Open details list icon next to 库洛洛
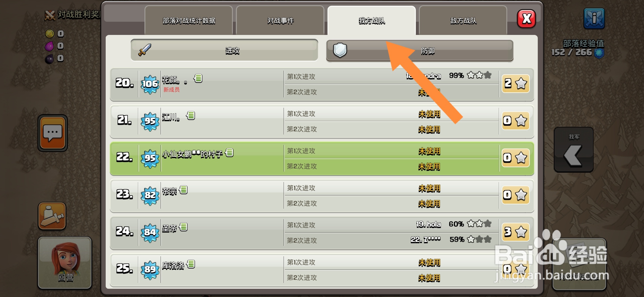The image size is (644, 297). [191, 264]
